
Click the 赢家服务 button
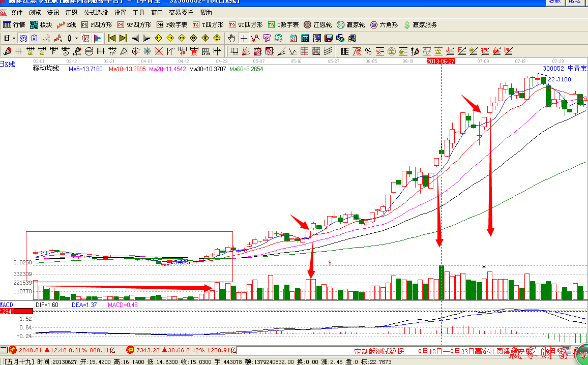[420, 25]
